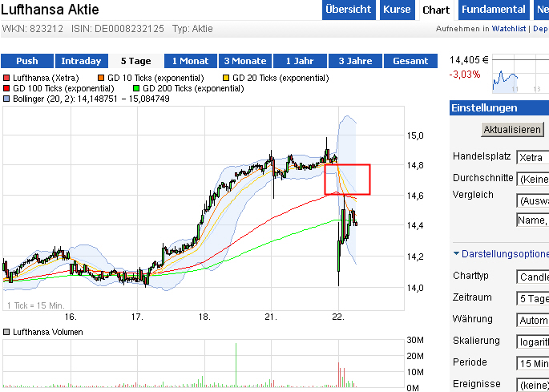Click the Watchlist link

pos(509,29)
